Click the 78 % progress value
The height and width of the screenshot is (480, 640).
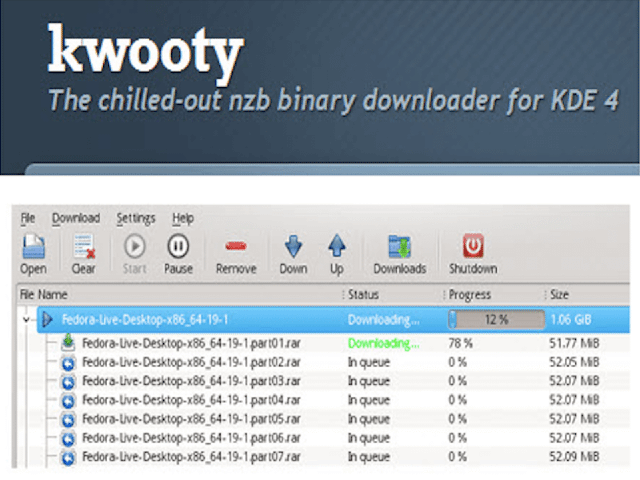[460, 343]
